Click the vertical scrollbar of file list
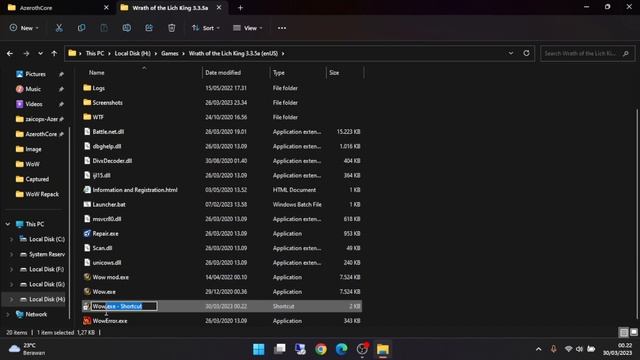 (x=637, y=213)
